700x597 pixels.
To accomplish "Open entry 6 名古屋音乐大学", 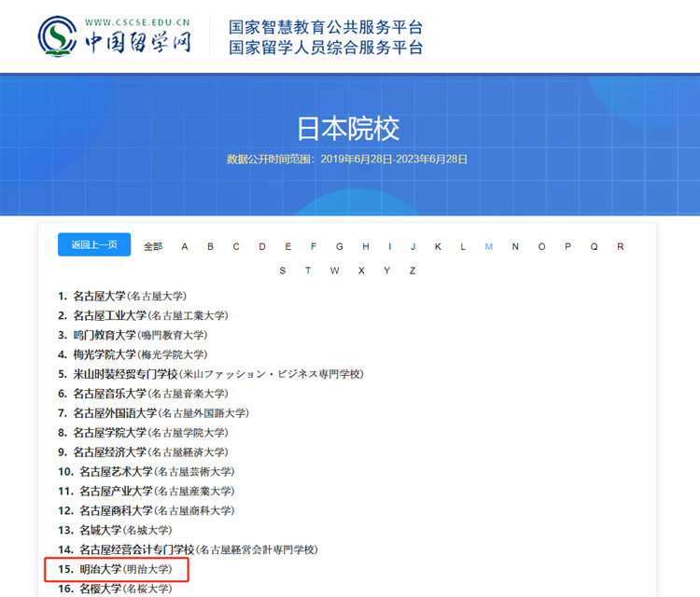I will [144, 394].
